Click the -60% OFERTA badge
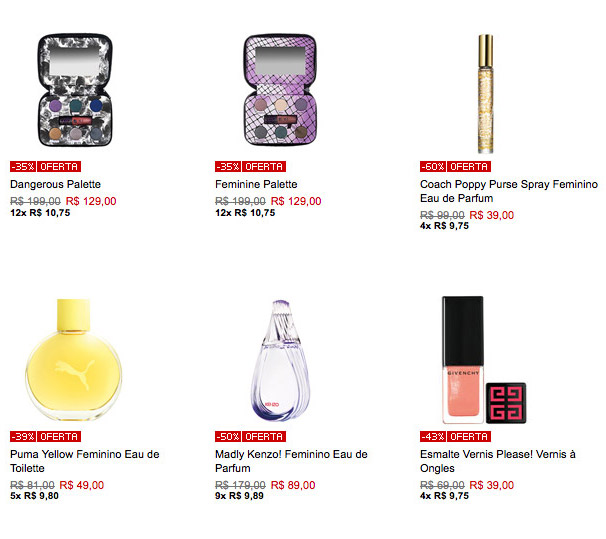 coord(455,167)
